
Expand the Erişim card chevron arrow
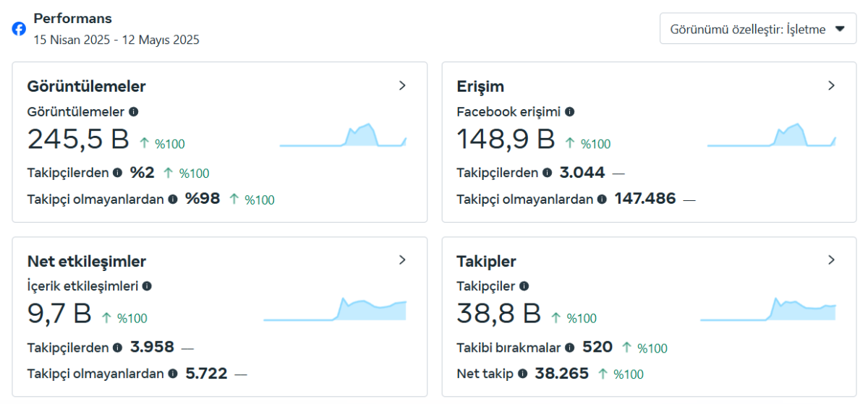tap(831, 85)
